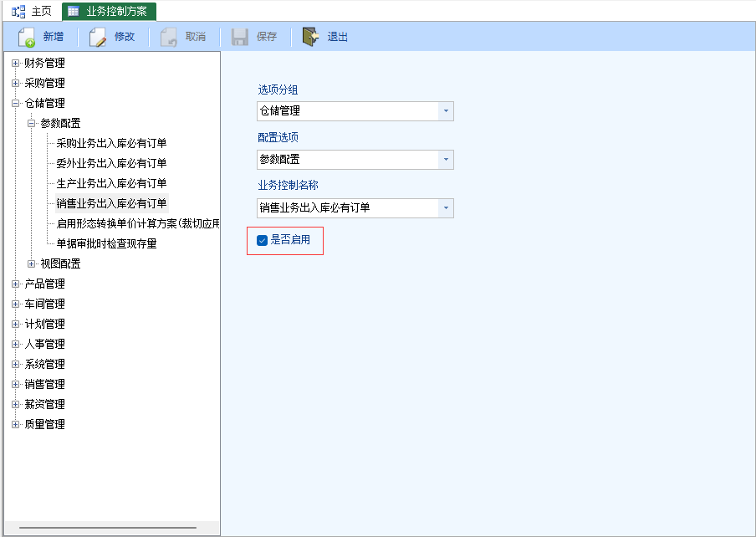Switch to the 主页 tab

41,12
